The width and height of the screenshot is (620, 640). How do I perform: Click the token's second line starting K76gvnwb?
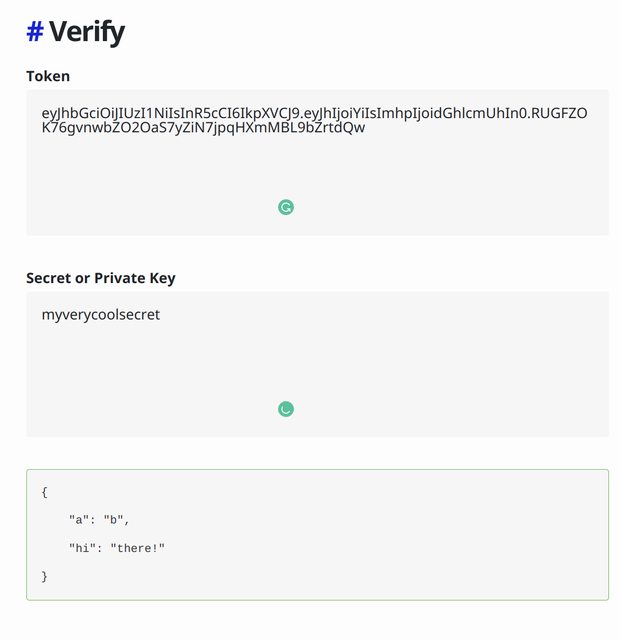203,127
